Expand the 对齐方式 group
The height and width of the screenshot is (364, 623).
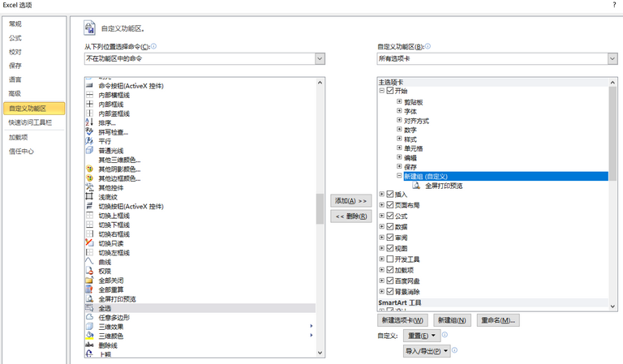pos(399,120)
